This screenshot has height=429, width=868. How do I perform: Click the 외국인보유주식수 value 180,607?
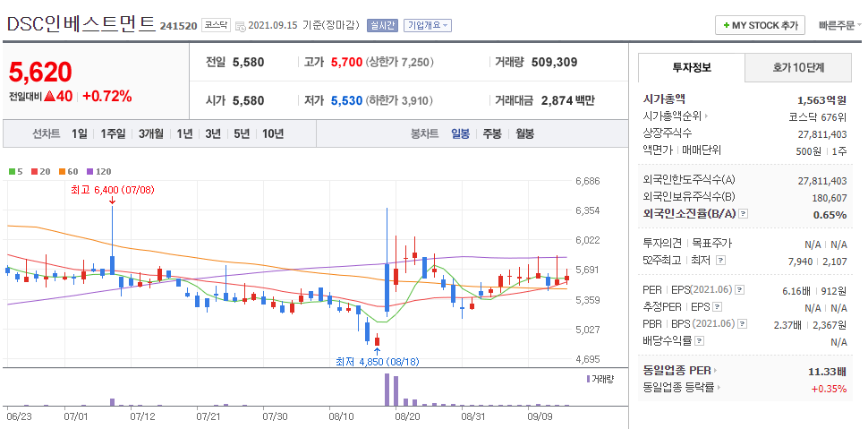point(830,197)
